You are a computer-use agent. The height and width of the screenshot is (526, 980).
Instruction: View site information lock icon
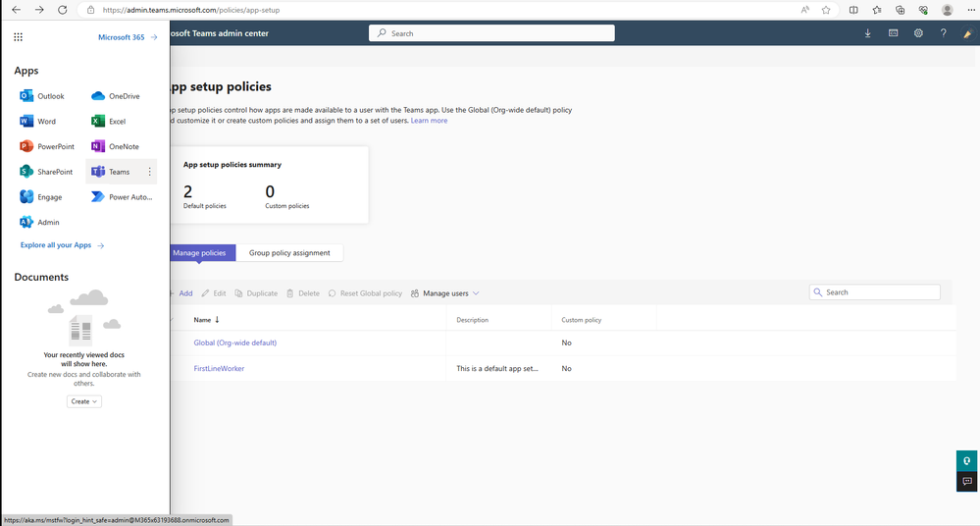click(x=90, y=10)
